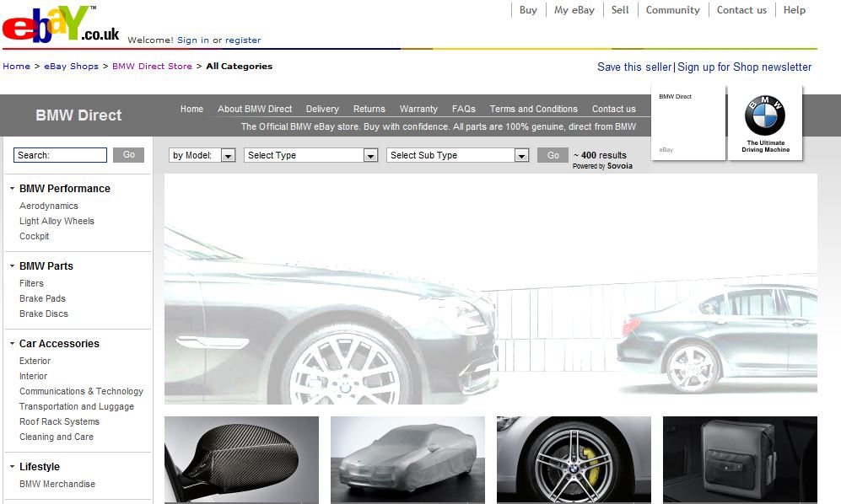Open the Sell menu
The image size is (841, 504).
coord(619,9)
